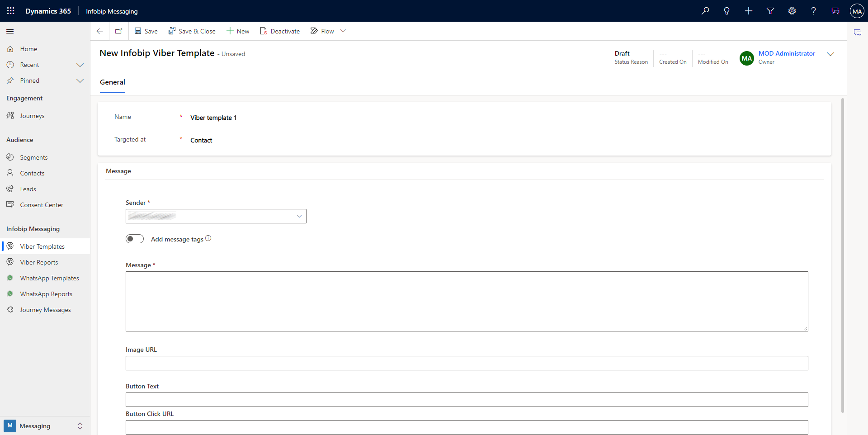Open the chat panel icon in top bar
The image size is (868, 435).
click(835, 11)
